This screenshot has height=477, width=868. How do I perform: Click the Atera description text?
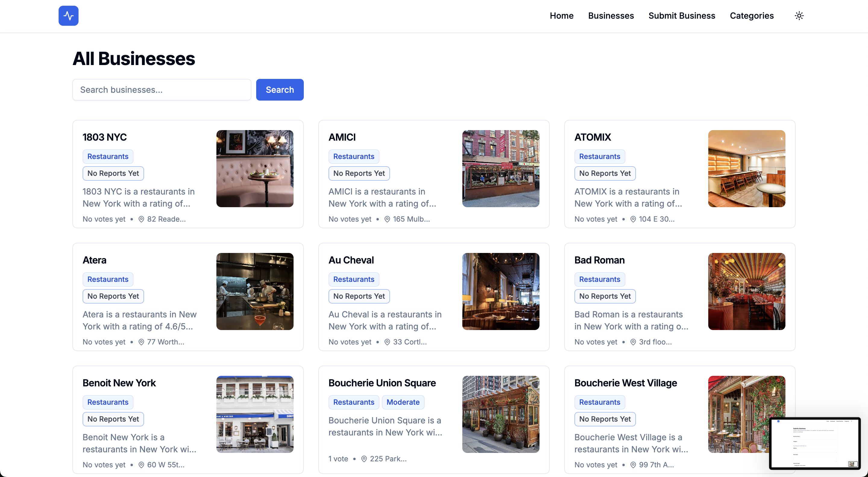click(140, 320)
